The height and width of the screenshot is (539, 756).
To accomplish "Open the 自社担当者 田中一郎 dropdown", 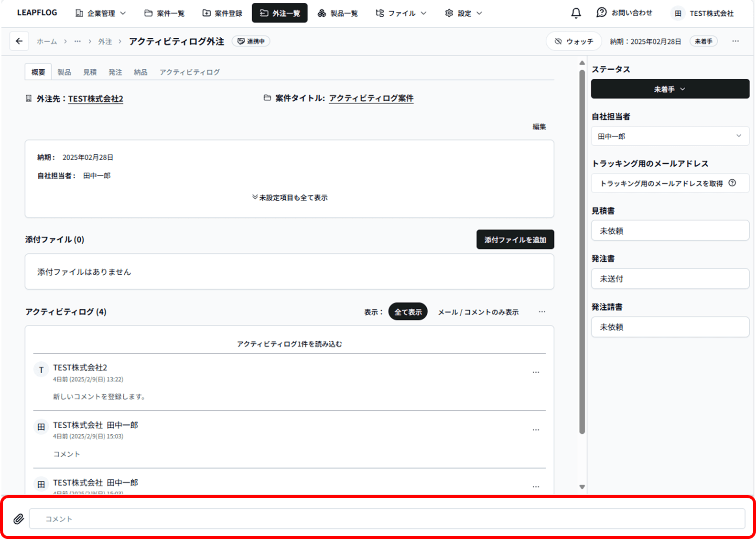I will pos(670,136).
